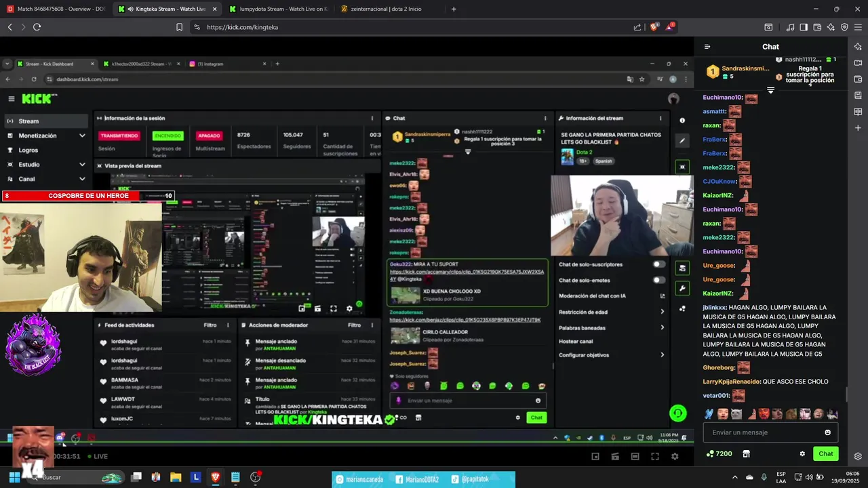Open chat user jblinkxx's profile

(714, 308)
